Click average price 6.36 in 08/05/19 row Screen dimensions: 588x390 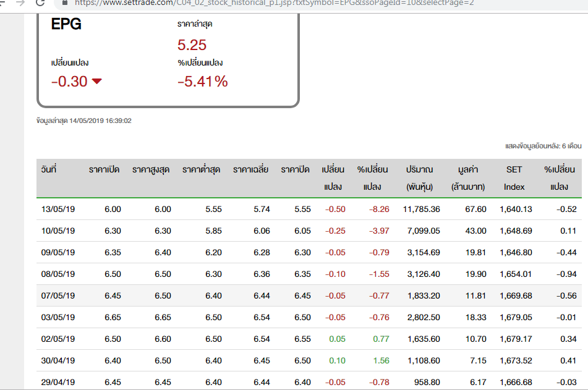point(262,274)
